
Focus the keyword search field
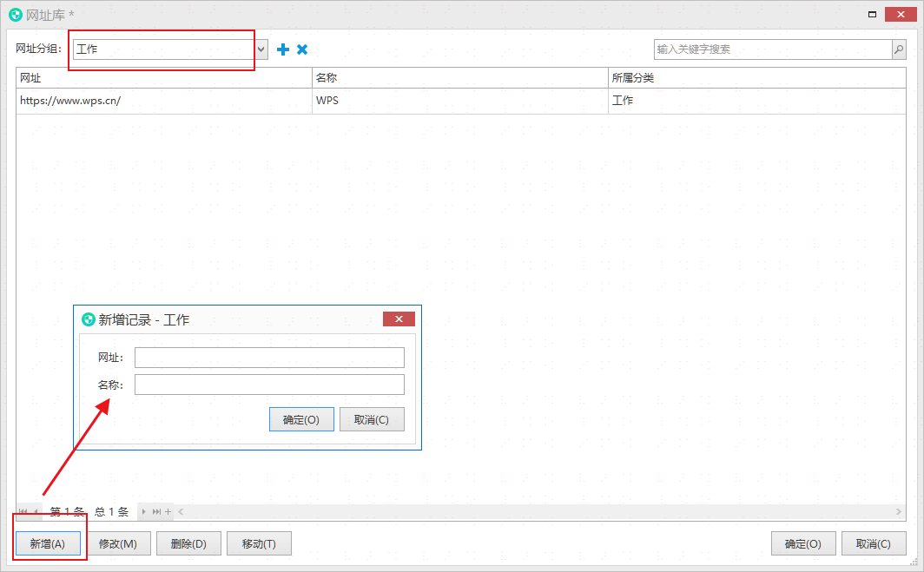[773, 49]
